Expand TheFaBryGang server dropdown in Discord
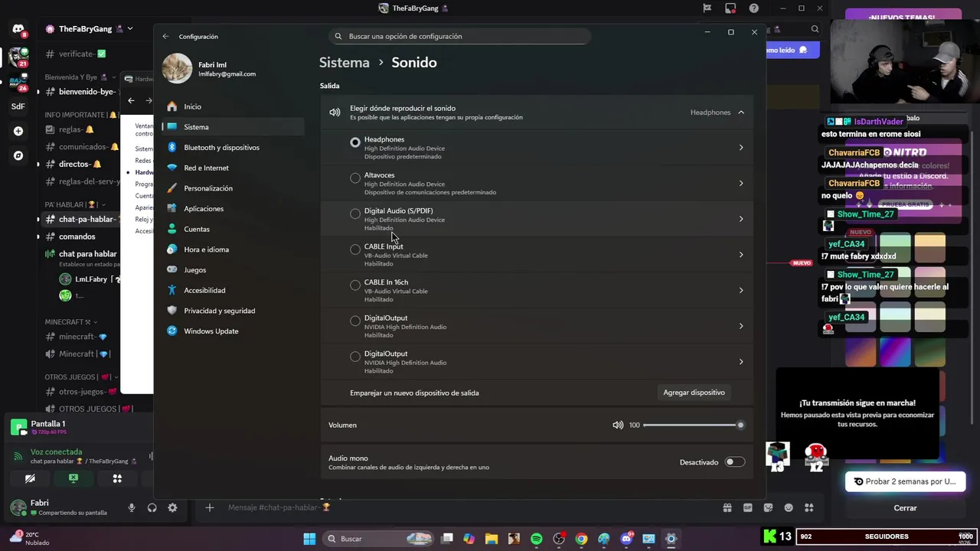980x551 pixels. 130,28
